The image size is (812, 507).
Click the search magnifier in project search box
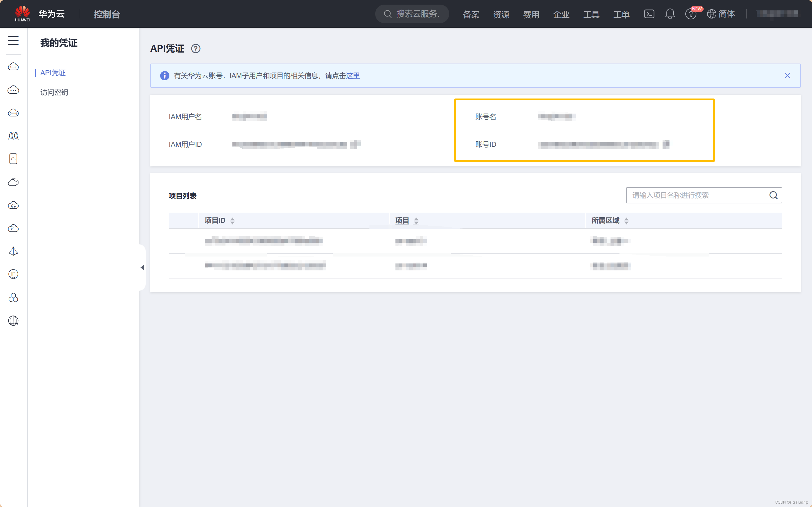click(x=774, y=195)
